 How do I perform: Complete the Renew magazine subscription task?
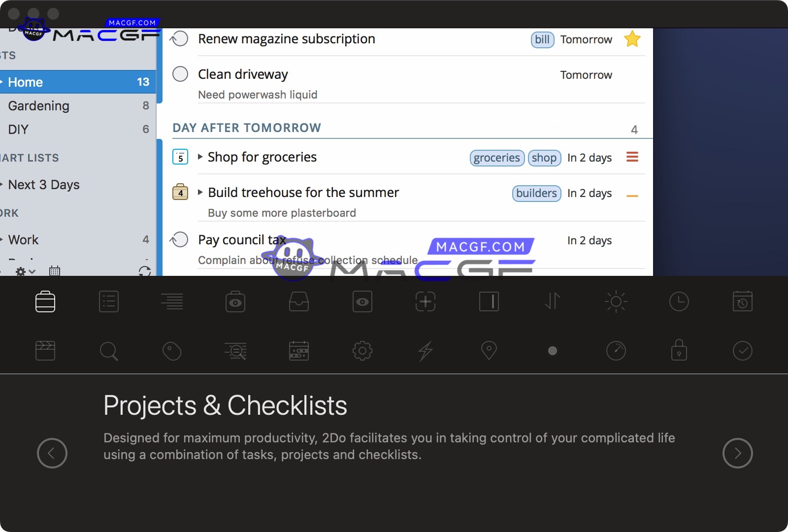point(180,39)
